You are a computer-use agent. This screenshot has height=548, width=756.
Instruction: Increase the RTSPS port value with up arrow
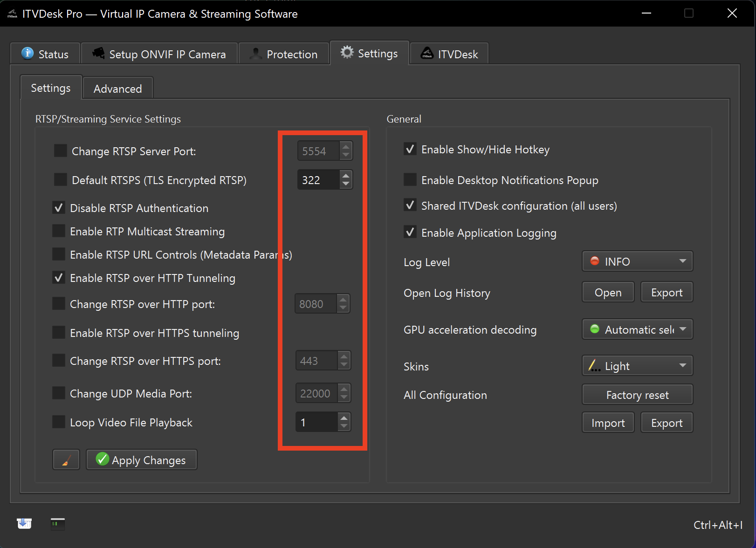click(345, 176)
